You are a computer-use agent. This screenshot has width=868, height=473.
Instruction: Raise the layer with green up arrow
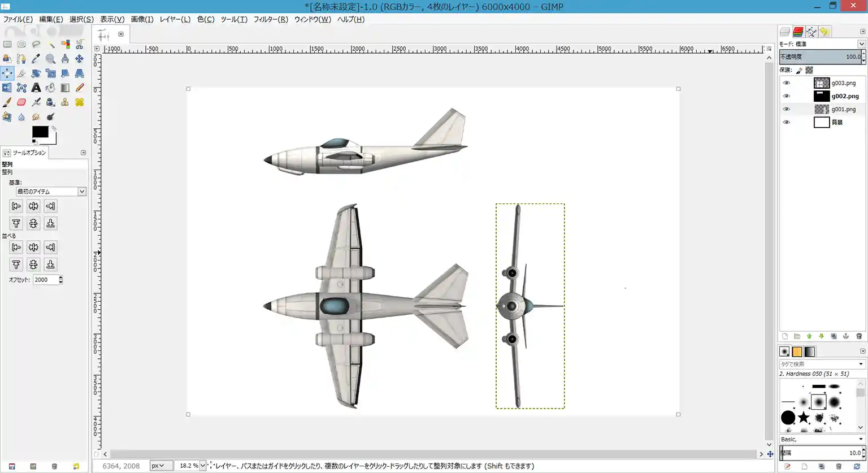tap(809, 336)
